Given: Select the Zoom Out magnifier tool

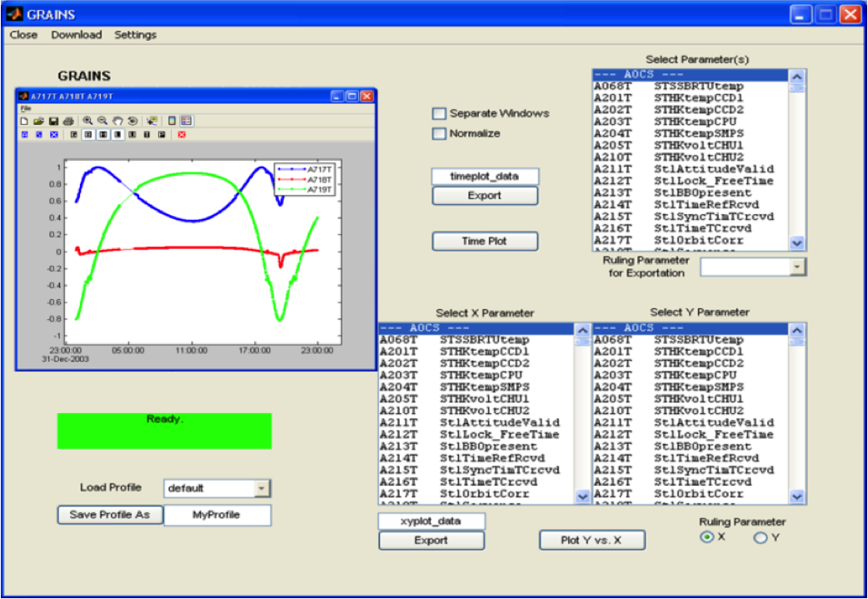Looking at the screenshot, I should tap(102, 121).
